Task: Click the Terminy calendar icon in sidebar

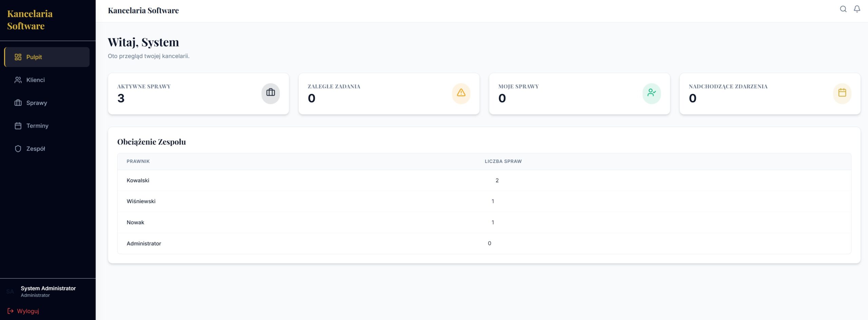Action: (x=18, y=126)
